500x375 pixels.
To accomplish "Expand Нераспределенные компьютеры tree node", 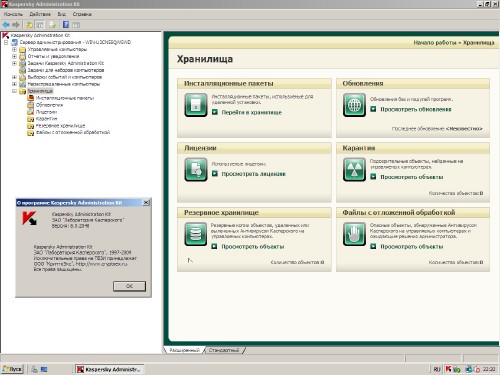I will pyautogui.click(x=14, y=84).
